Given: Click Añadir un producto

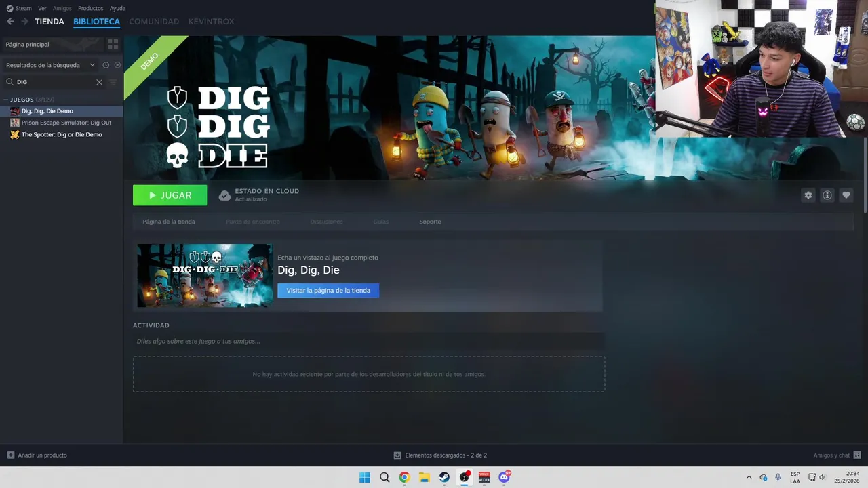Looking at the screenshot, I should click(x=42, y=455).
